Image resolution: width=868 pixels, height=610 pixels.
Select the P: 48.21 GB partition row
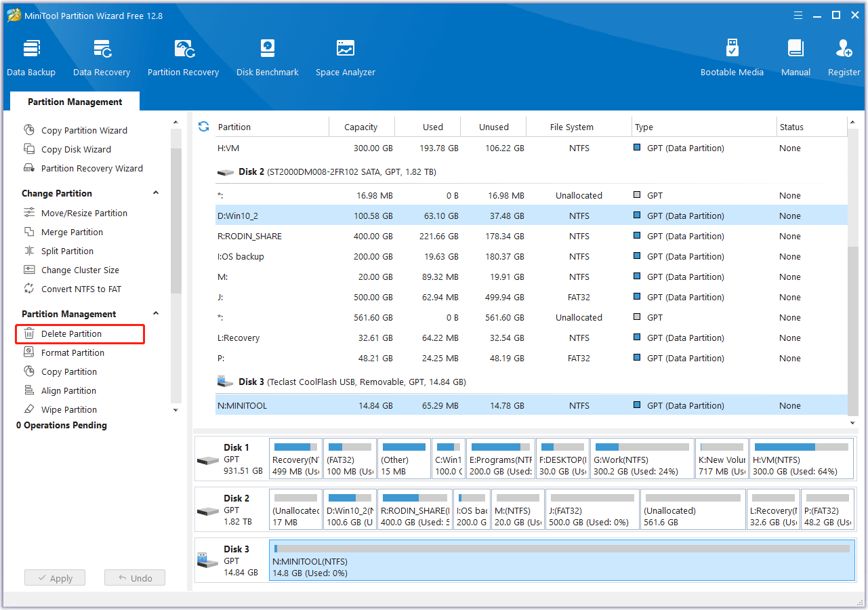pyautogui.click(x=531, y=358)
